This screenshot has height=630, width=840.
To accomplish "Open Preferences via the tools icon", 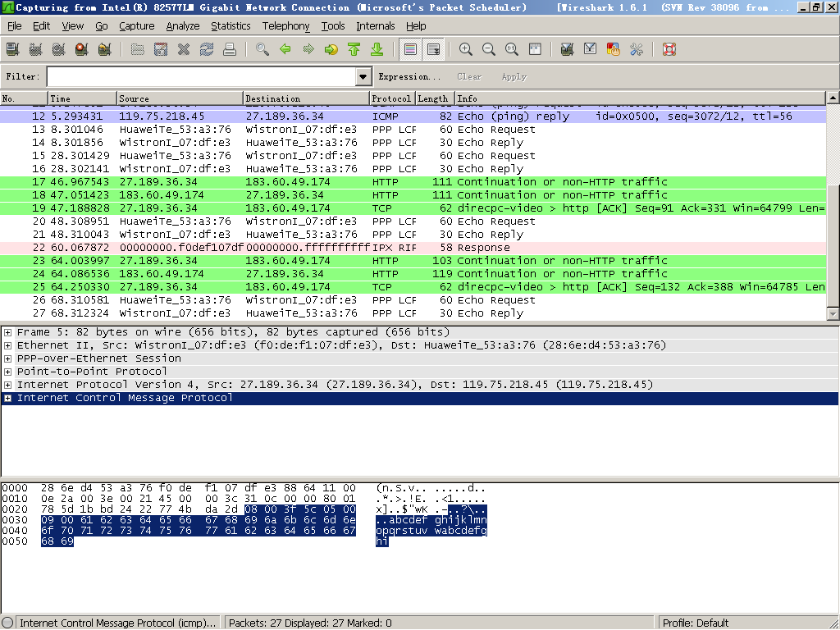I will (x=636, y=49).
